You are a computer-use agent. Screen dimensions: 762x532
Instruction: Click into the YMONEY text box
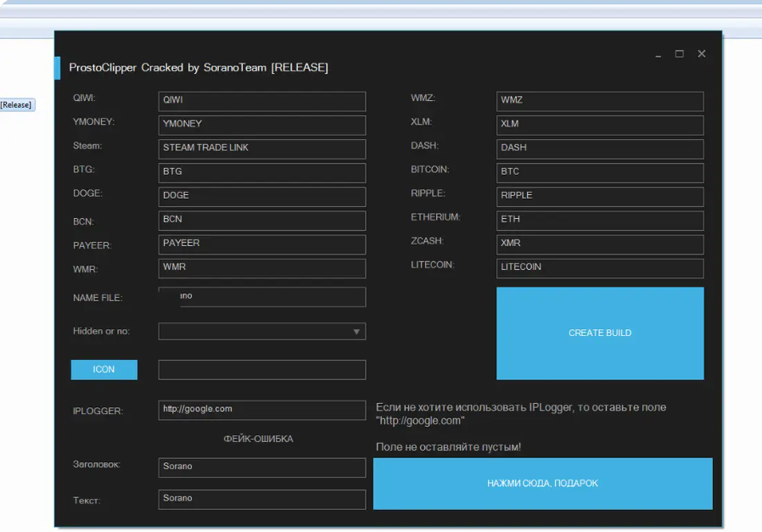coord(262,125)
